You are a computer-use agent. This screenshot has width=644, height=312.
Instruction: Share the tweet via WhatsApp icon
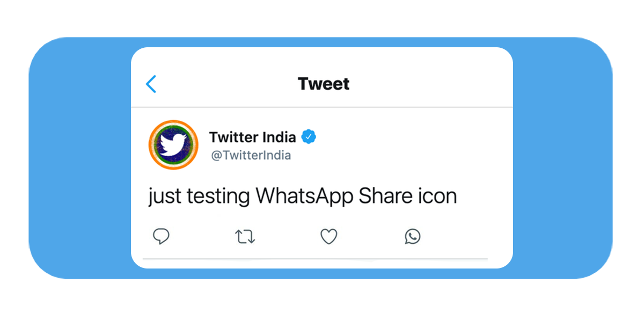tap(413, 236)
